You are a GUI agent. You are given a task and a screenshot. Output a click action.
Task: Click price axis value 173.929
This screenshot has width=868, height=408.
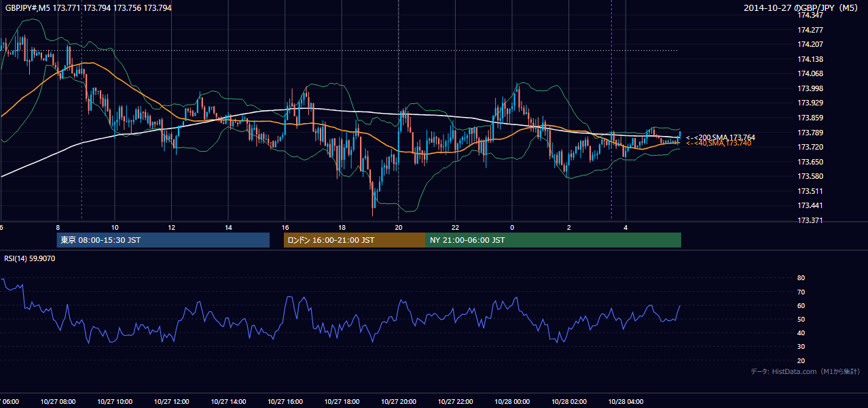click(x=810, y=103)
